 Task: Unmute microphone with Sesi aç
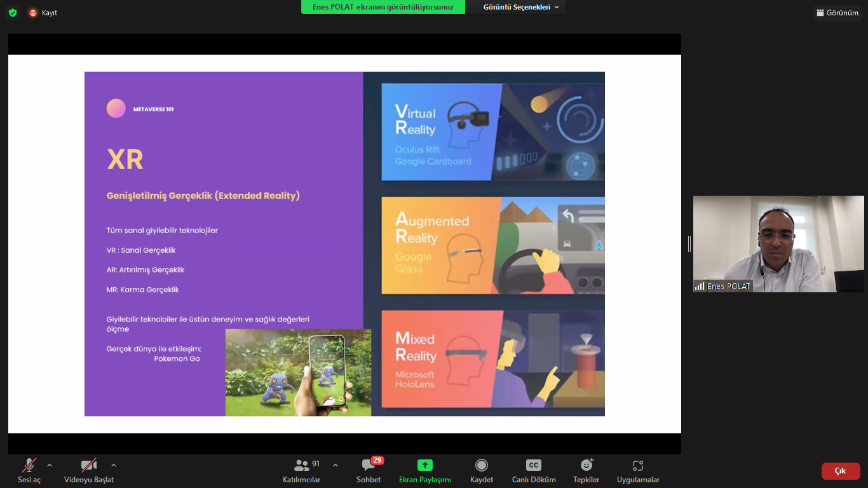(x=29, y=470)
